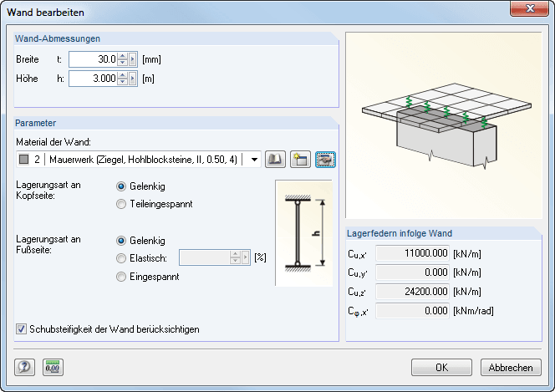The height and width of the screenshot is (392, 555).
Task: Select Elastisch for Fußseite support
Action: (122, 258)
